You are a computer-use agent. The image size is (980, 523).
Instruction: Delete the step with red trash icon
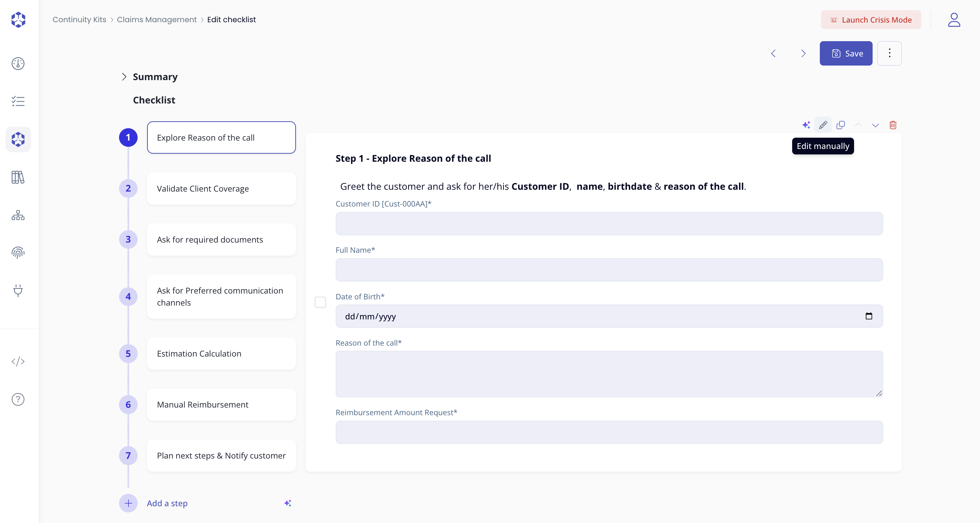coord(893,125)
